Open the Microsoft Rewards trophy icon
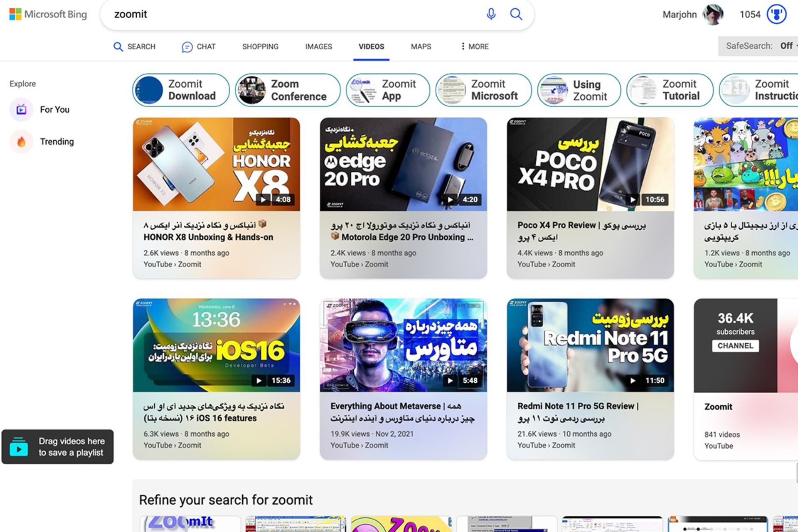Screen dimensions: 798x532 [x=776, y=15]
